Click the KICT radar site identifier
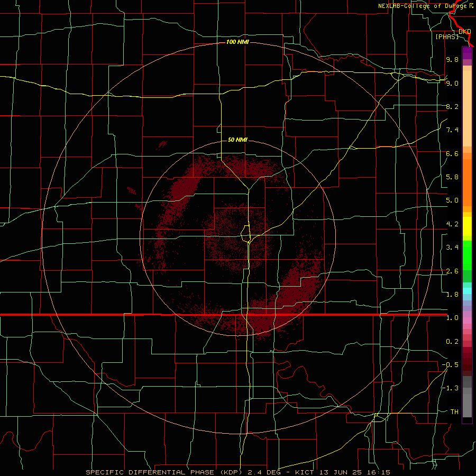Image resolution: width=476 pixels, height=476 pixels. click(305, 472)
